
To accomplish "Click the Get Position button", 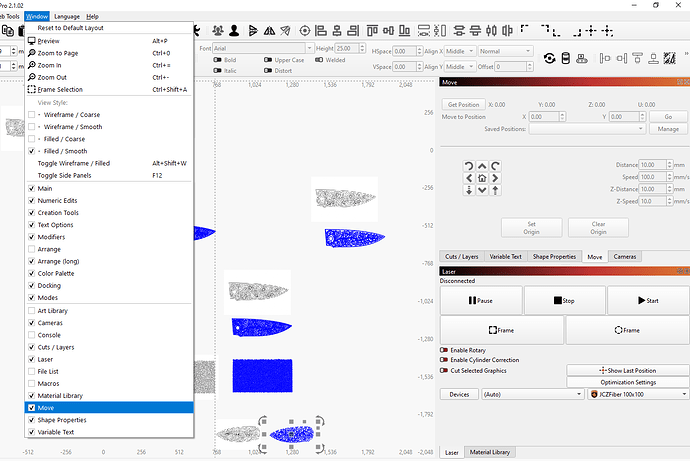I will pyautogui.click(x=463, y=105).
